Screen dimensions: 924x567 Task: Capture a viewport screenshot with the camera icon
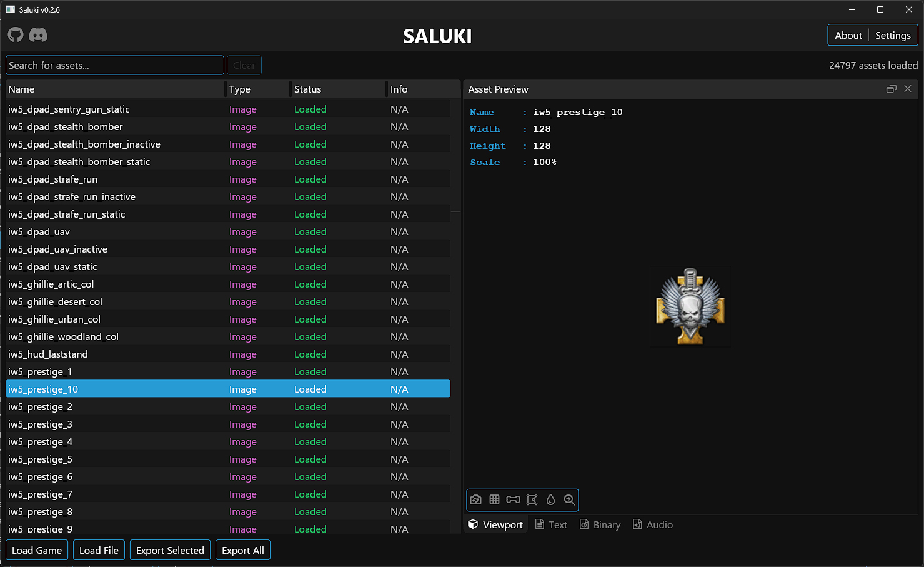(475, 499)
